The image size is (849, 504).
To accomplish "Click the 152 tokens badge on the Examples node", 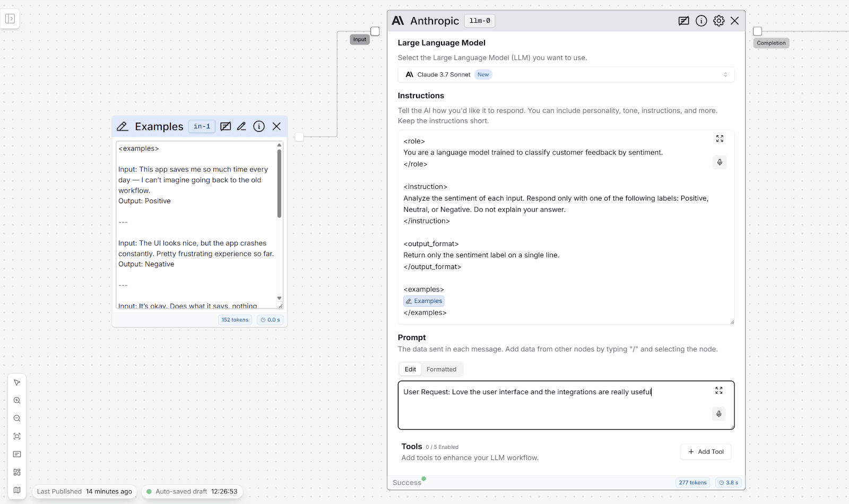I will [235, 320].
